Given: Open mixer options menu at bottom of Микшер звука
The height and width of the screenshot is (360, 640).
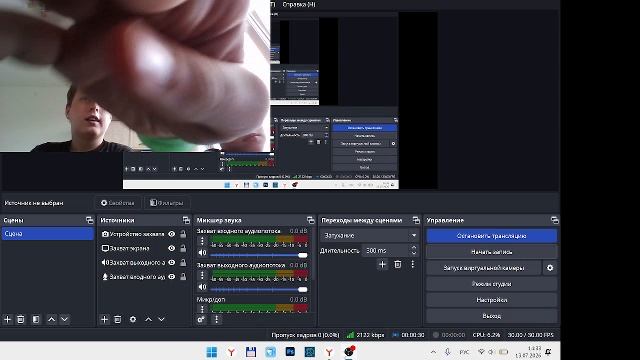Looking at the screenshot, I should click(216, 320).
